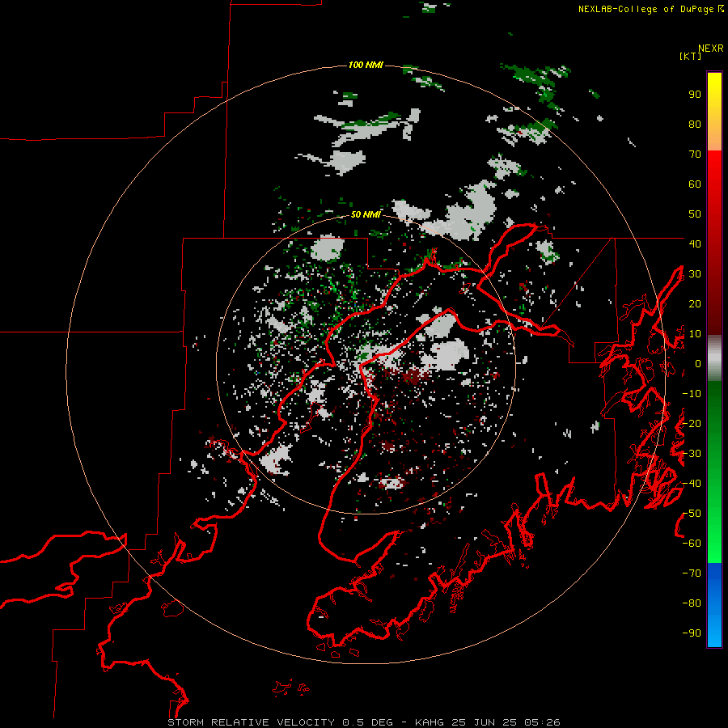Click the 30 value on the velocity scale
This screenshot has width=728, height=728.
point(695,274)
